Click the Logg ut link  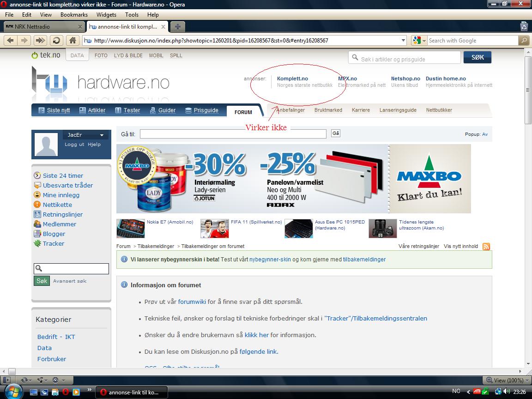[74, 144]
